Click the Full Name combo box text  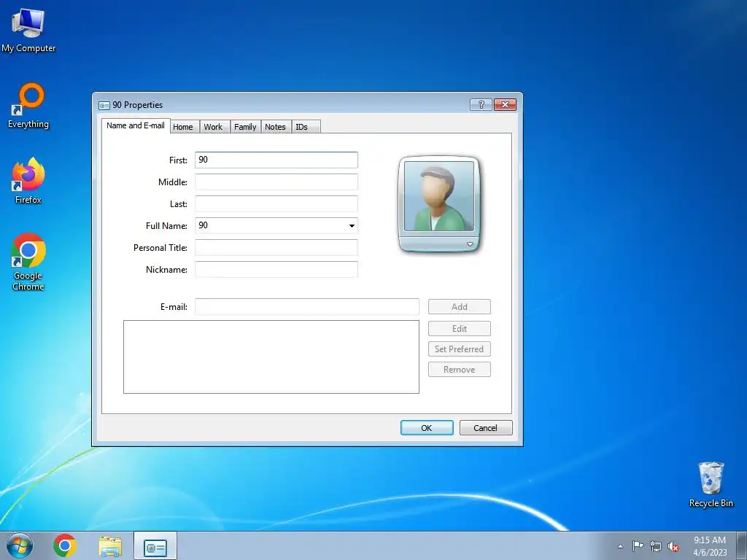pyautogui.click(x=271, y=226)
